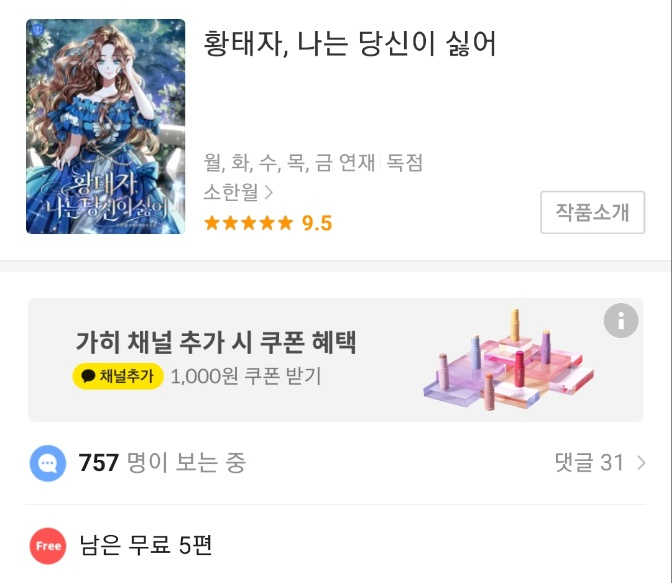
Task: Expand comments with the chevron after 댓글 31
Action: pyautogui.click(x=641, y=463)
